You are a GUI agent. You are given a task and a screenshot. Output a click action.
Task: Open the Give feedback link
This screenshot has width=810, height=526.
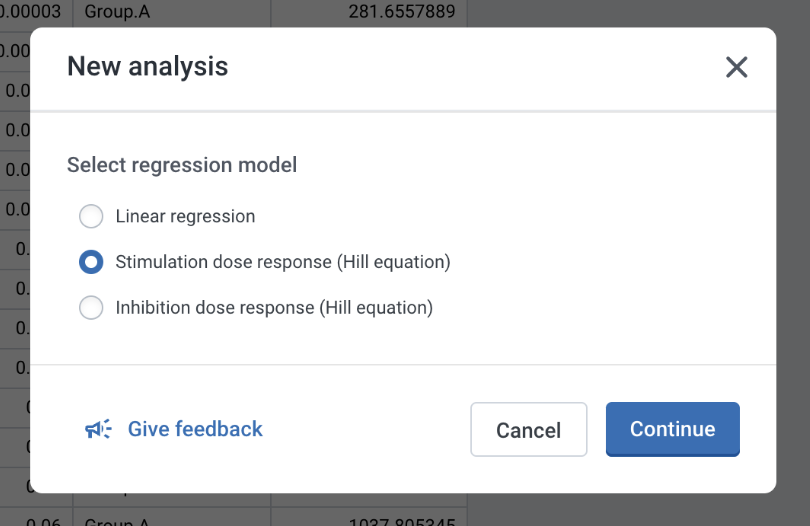point(195,429)
